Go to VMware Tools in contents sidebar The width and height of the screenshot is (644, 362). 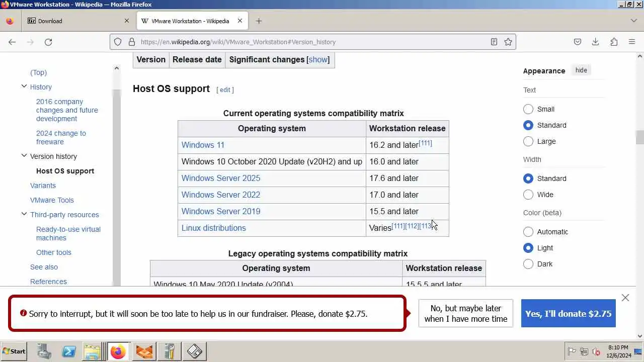pyautogui.click(x=52, y=200)
